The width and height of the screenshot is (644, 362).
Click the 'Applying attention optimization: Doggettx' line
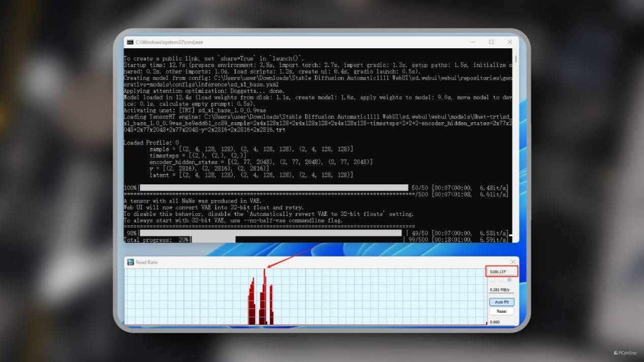pos(204,91)
